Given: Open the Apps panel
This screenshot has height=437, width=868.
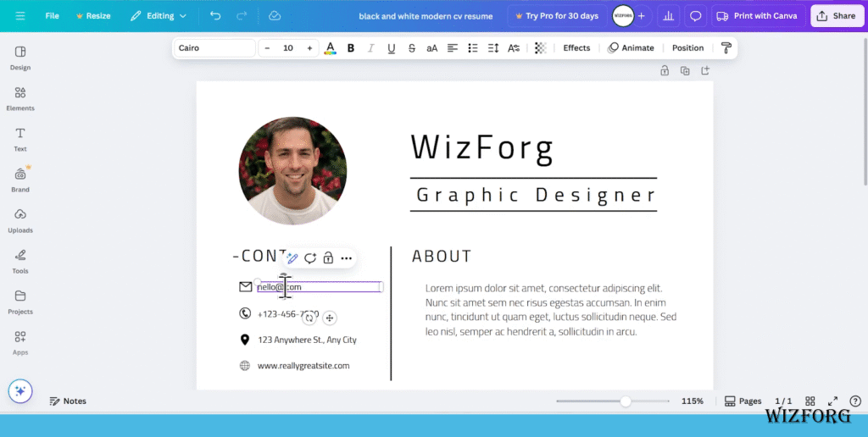Looking at the screenshot, I should 20,343.
